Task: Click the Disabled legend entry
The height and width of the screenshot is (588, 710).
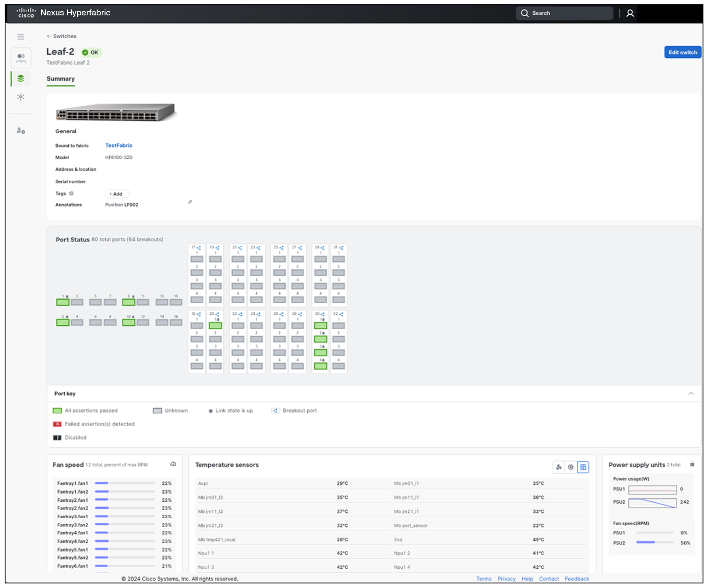Action: tap(70, 437)
